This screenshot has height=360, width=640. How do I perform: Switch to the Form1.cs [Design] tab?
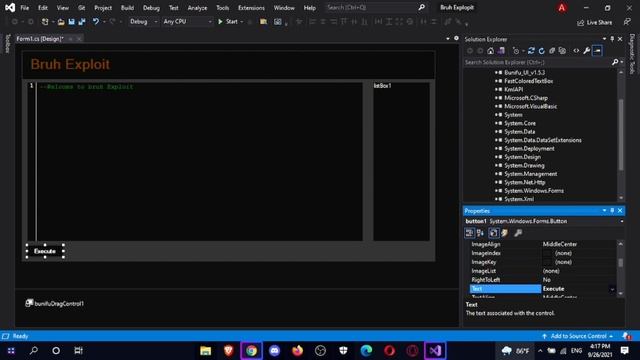[40, 39]
